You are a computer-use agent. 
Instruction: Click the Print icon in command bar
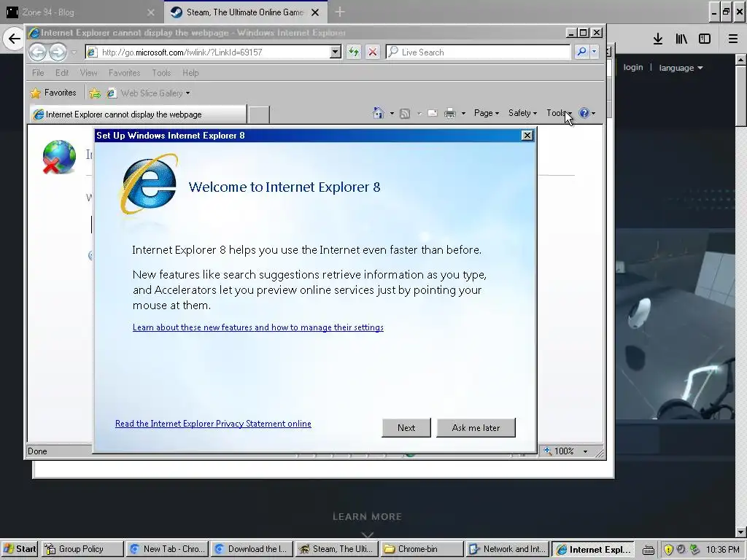click(x=449, y=113)
